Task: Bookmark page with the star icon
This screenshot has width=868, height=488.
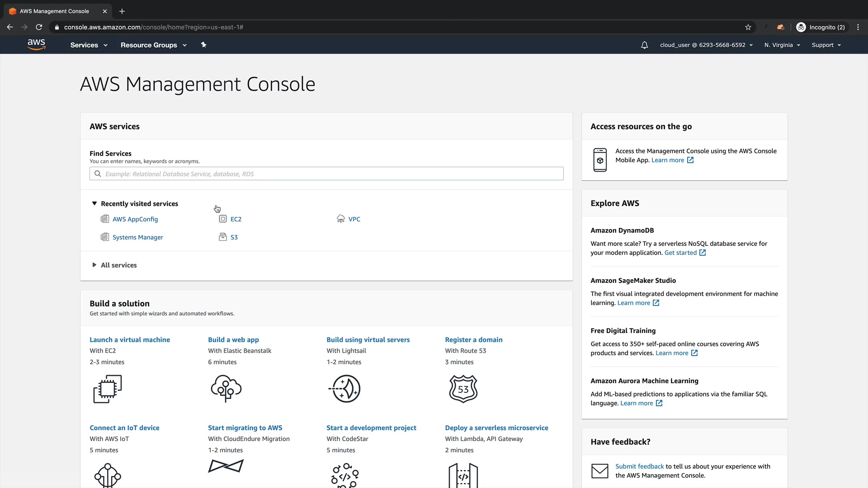Action: click(748, 27)
